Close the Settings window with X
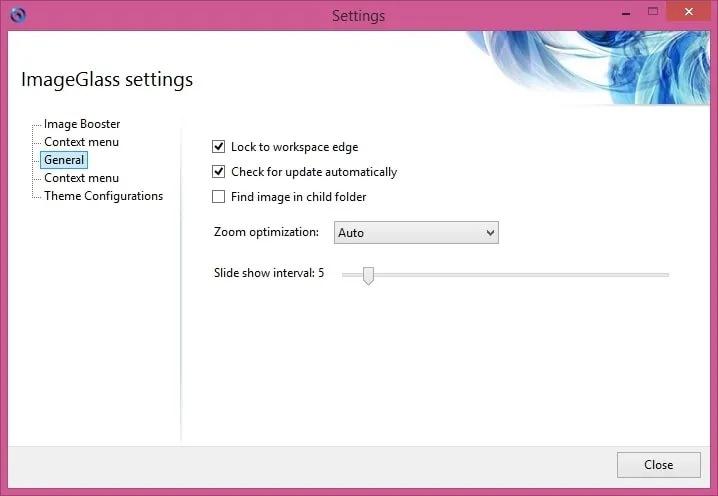 tap(689, 11)
